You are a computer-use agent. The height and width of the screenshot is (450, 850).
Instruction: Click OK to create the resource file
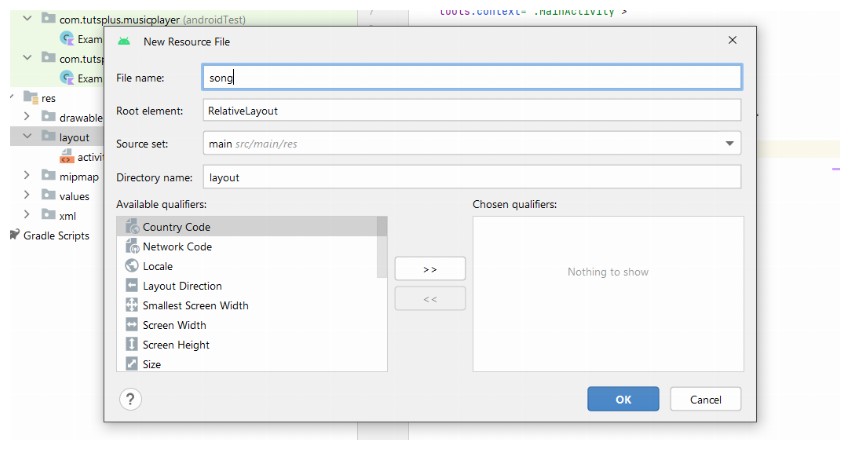[x=623, y=399]
